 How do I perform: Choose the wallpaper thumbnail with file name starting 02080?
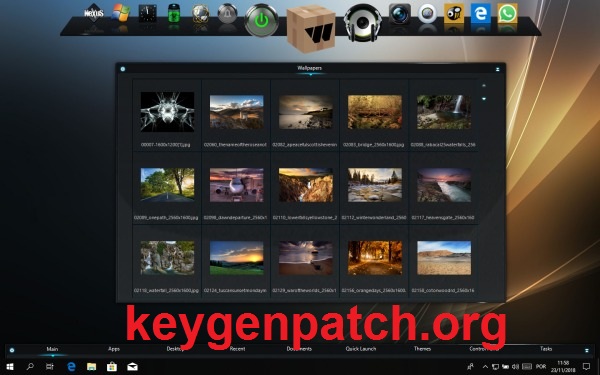point(236,112)
